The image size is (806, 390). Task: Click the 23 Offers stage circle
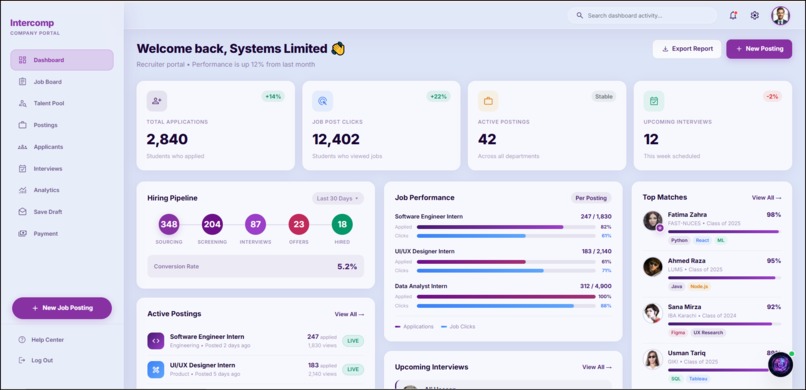(x=299, y=225)
